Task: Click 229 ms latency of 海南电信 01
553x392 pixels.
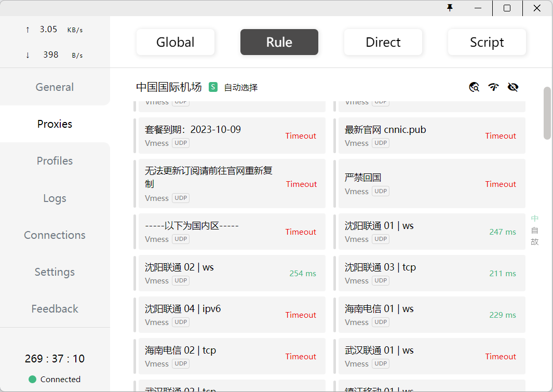Action: click(503, 315)
